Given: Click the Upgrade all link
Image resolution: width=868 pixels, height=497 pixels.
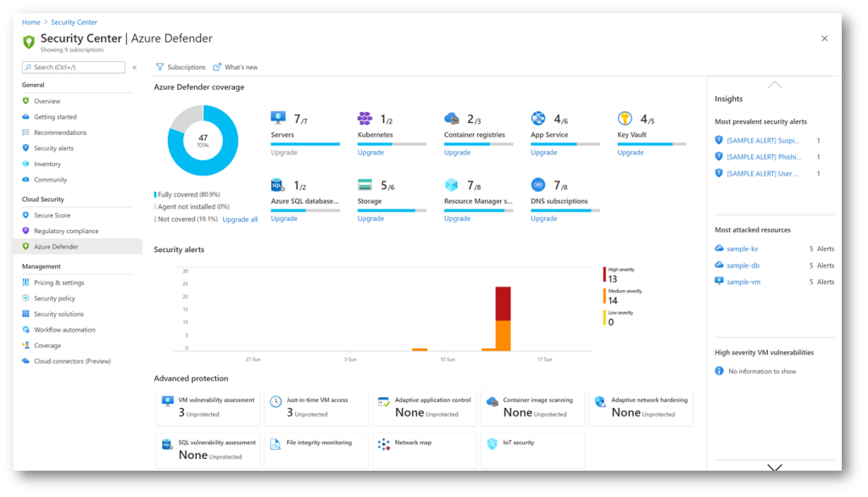Looking at the screenshot, I should tap(240, 220).
